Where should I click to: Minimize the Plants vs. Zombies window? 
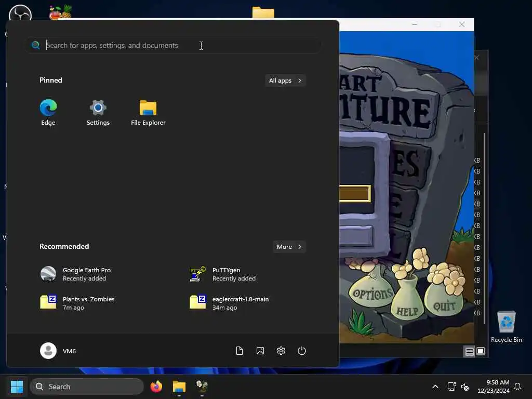pyautogui.click(x=414, y=24)
